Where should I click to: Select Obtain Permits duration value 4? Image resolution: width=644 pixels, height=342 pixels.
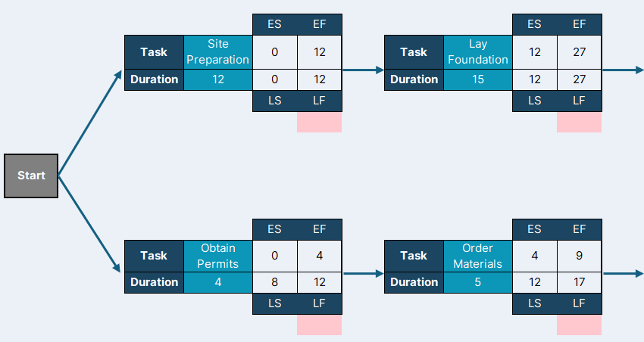click(x=218, y=282)
